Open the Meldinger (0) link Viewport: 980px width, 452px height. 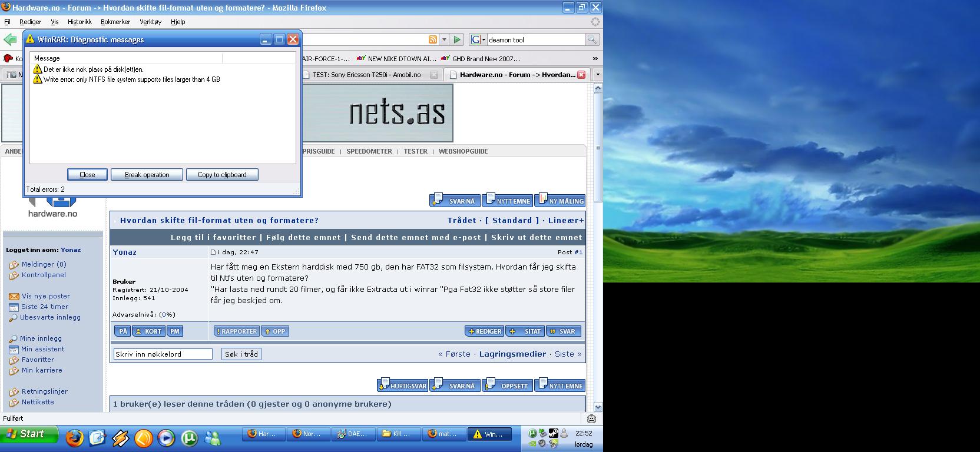(x=44, y=264)
